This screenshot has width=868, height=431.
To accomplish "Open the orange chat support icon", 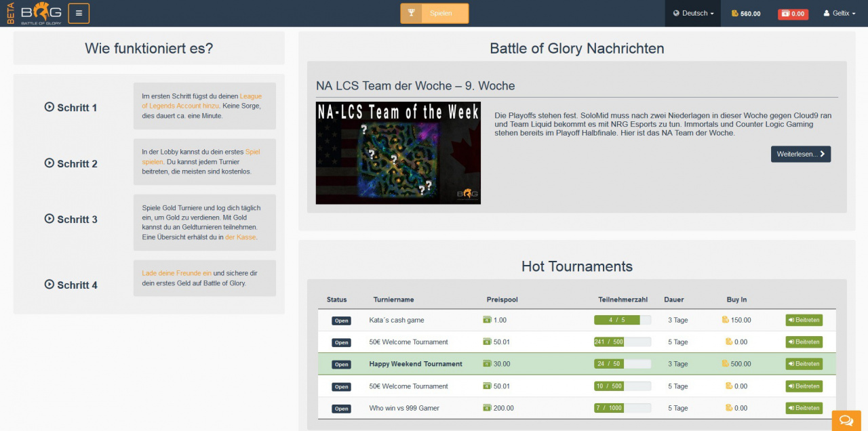I will pyautogui.click(x=846, y=421).
